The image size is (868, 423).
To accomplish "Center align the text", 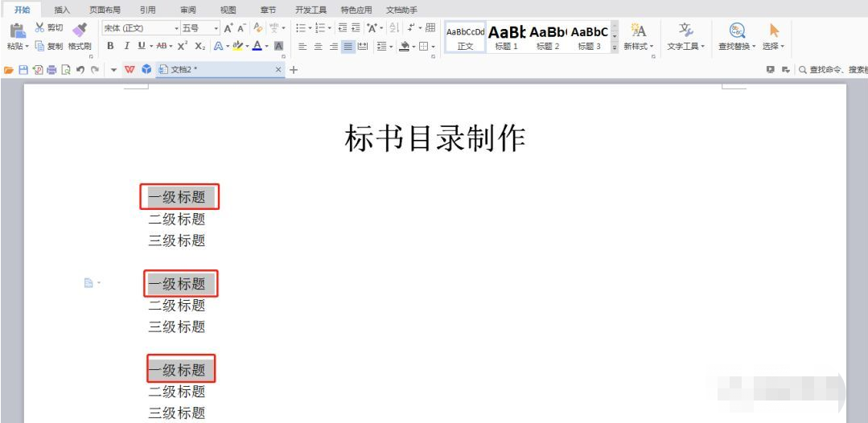I will (x=318, y=47).
